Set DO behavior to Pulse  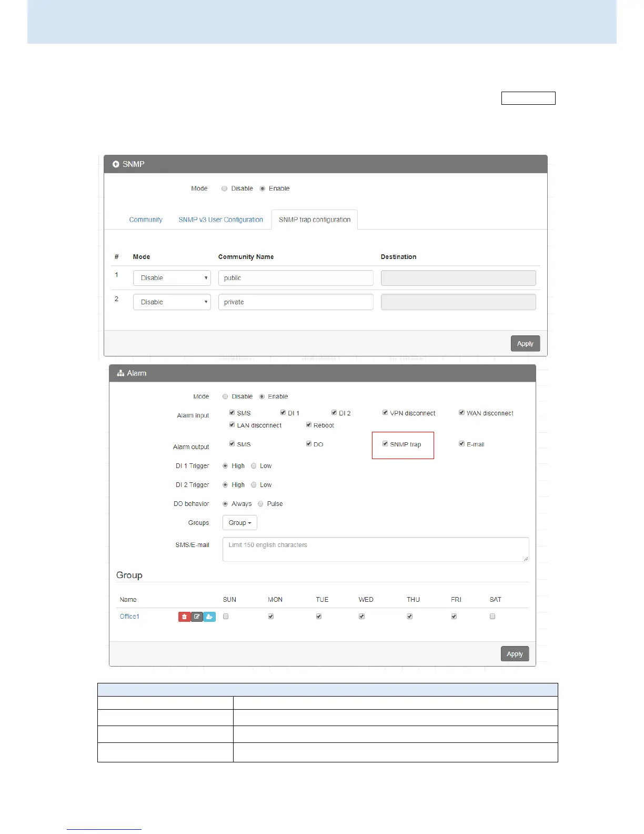260,504
